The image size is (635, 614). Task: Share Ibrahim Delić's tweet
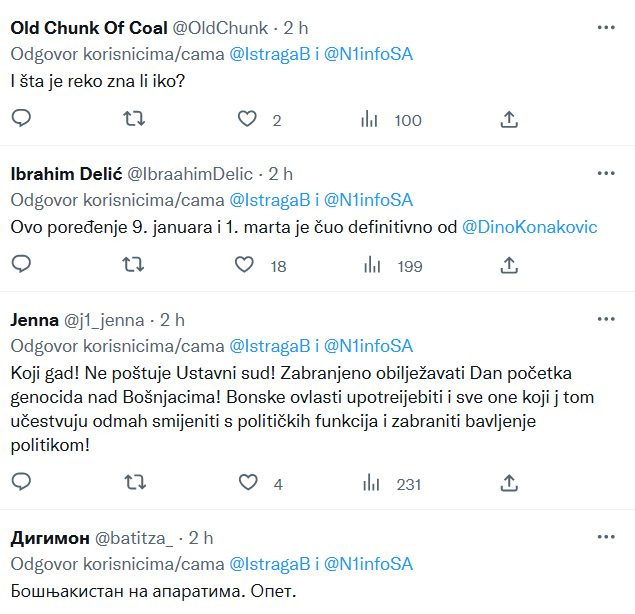click(508, 265)
